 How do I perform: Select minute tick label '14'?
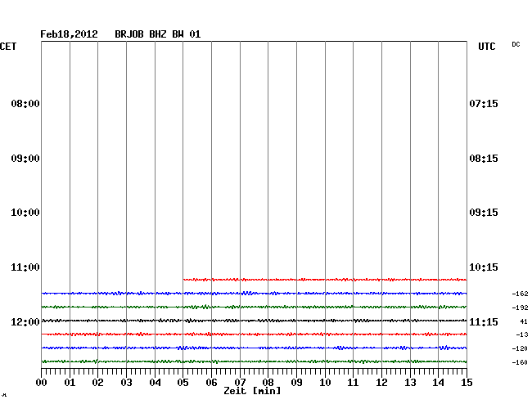pos(439,383)
